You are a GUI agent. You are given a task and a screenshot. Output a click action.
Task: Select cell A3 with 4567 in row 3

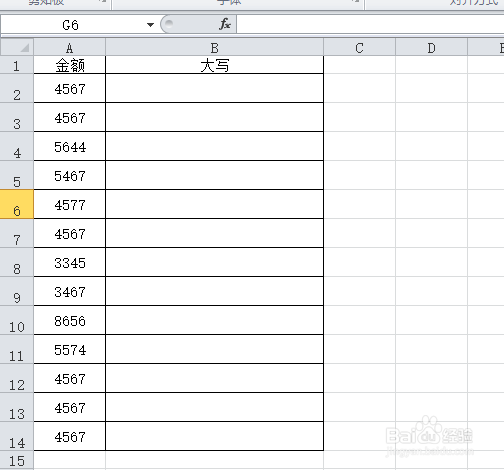70,117
